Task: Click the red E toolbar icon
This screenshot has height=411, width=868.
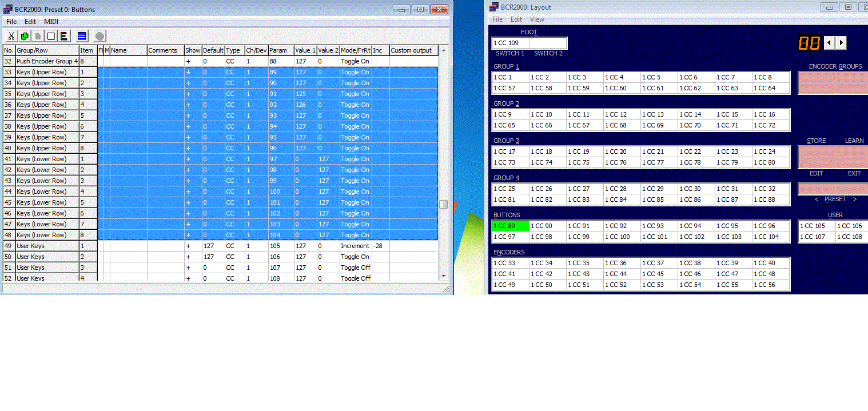Action: [64, 36]
